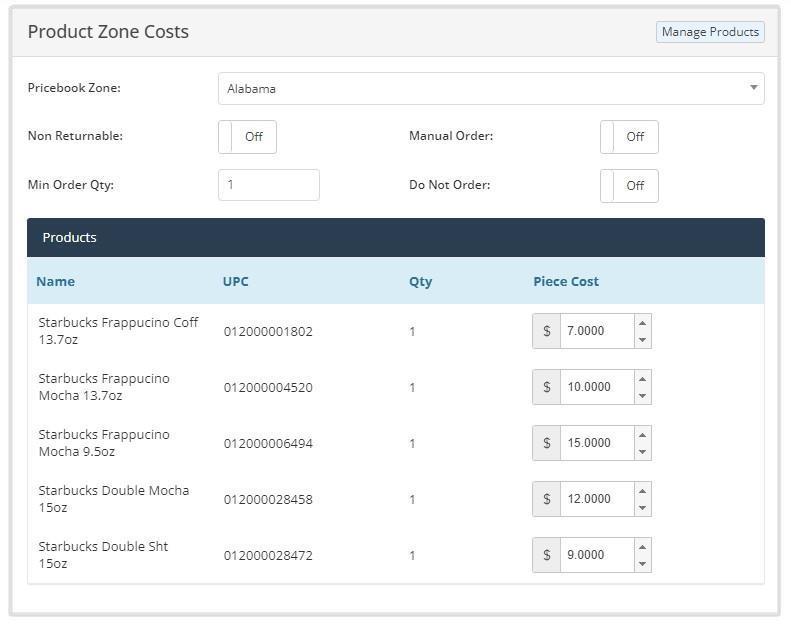Viewport: 791px width, 627px height.
Task: Decrease piece cost for Frappucino Coff 13.7oz
Action: click(x=642, y=339)
